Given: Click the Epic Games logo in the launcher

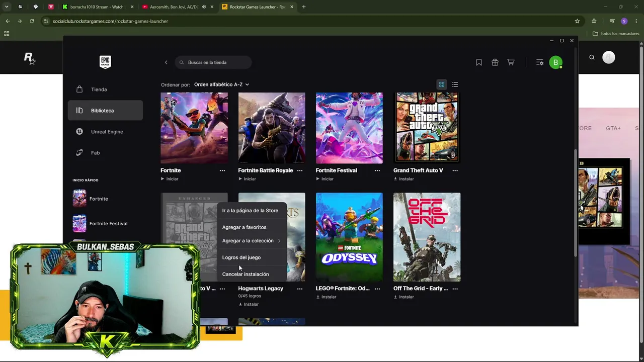Looking at the screenshot, I should [105, 62].
